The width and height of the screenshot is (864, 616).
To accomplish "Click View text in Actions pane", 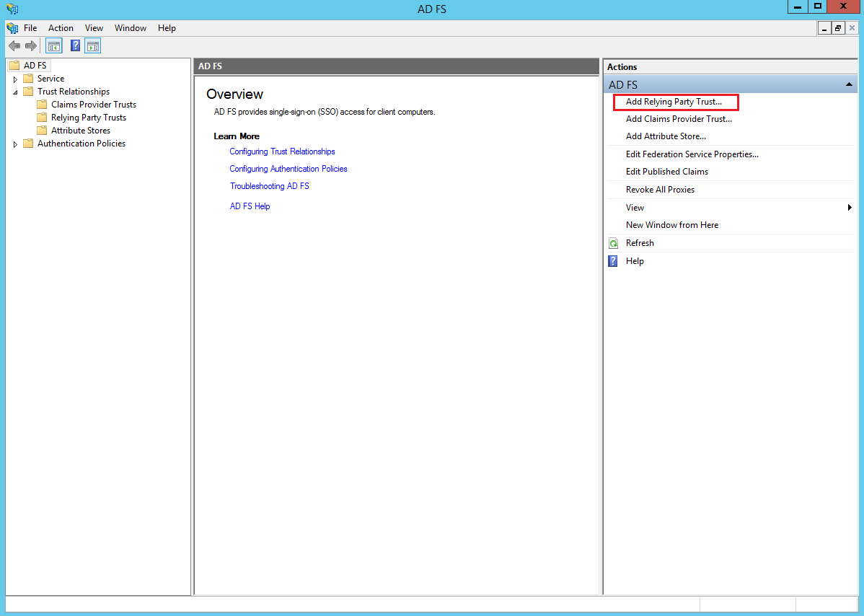I will (635, 208).
